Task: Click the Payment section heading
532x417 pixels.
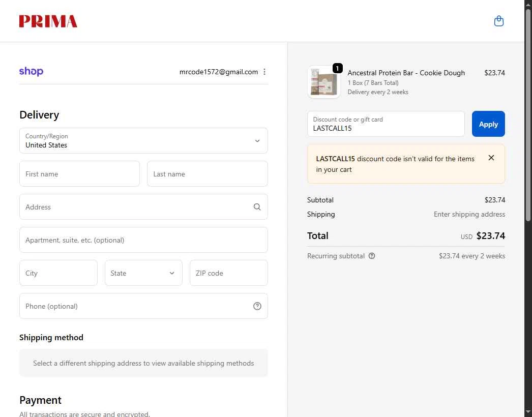Action: [40, 400]
